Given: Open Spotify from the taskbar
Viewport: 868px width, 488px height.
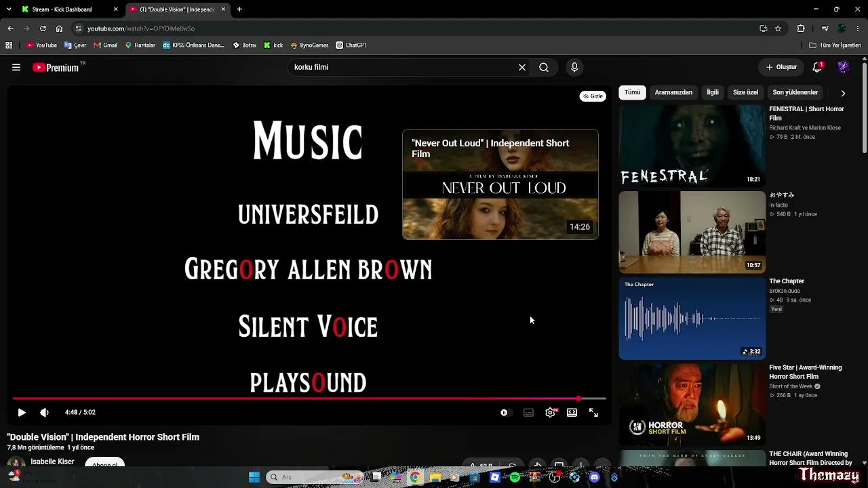Looking at the screenshot, I should [x=515, y=477].
